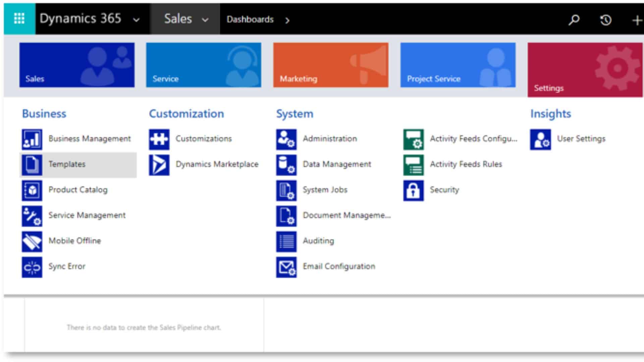Select the Settings module tile
644x362 pixels.
585,70
